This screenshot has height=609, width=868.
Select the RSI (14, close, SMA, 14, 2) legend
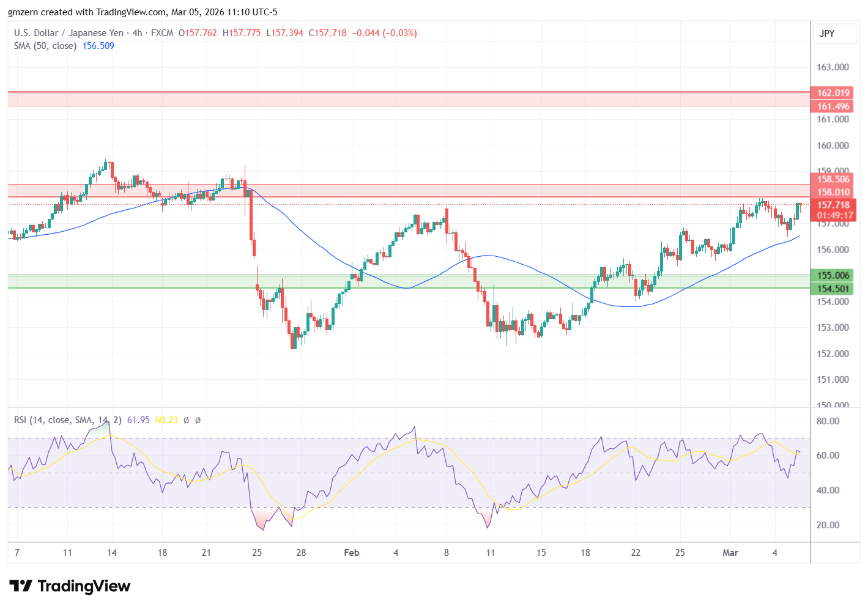(x=68, y=420)
